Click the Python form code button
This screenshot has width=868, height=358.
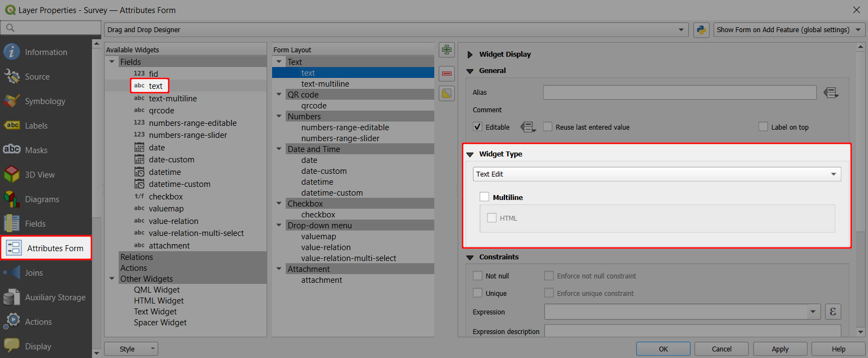[x=701, y=29]
